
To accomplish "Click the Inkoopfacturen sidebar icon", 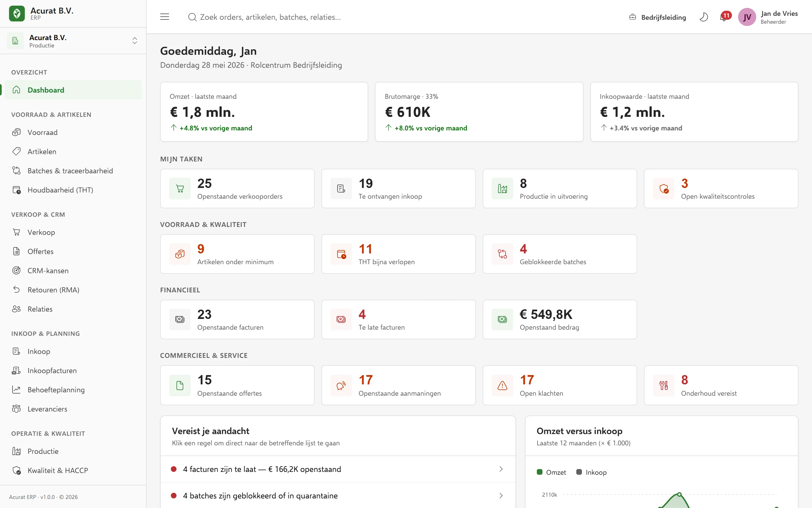I will coord(16,370).
